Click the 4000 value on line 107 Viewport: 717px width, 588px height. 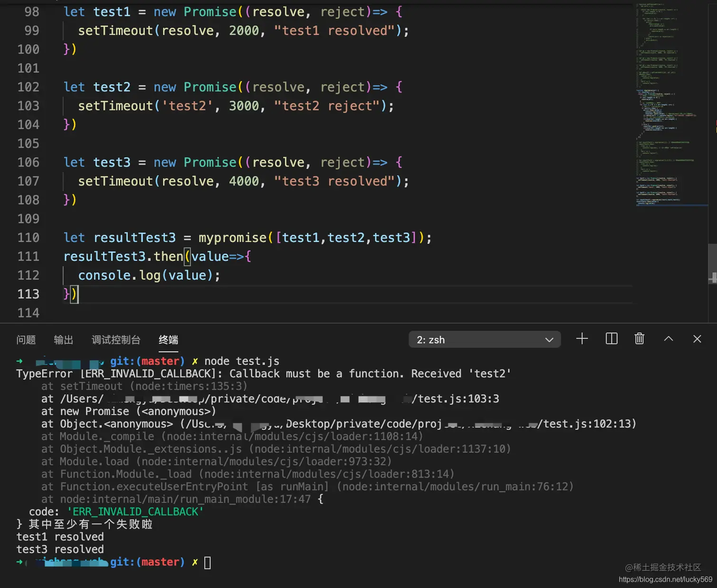click(244, 181)
